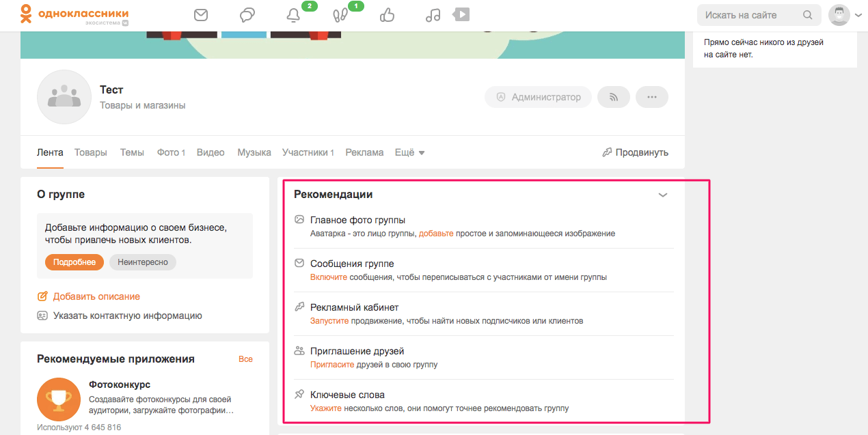Click the notifications bell icon
The image size is (868, 435).
294,15
